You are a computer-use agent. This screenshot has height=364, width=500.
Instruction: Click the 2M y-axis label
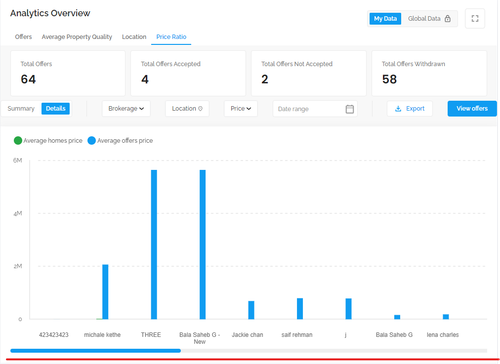tap(18, 266)
